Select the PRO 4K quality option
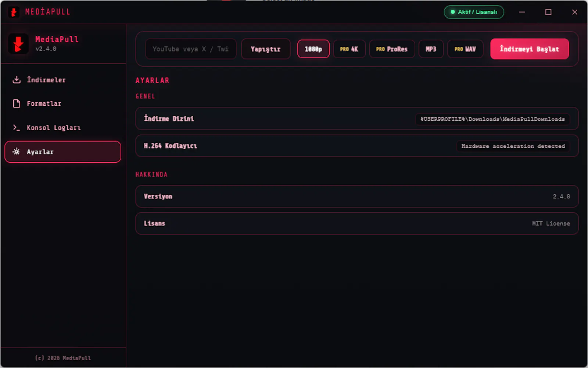The width and height of the screenshot is (588, 368). click(349, 49)
